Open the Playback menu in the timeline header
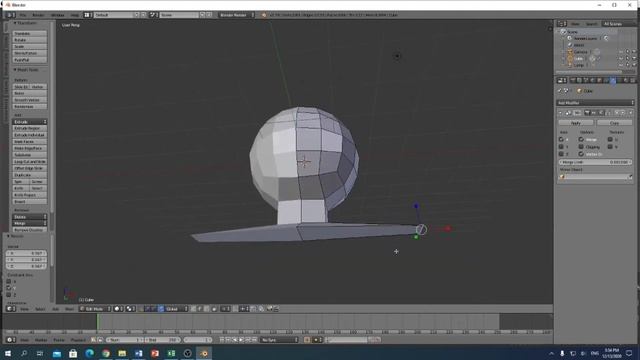Viewport: 640px width, 360px height. tap(78, 340)
